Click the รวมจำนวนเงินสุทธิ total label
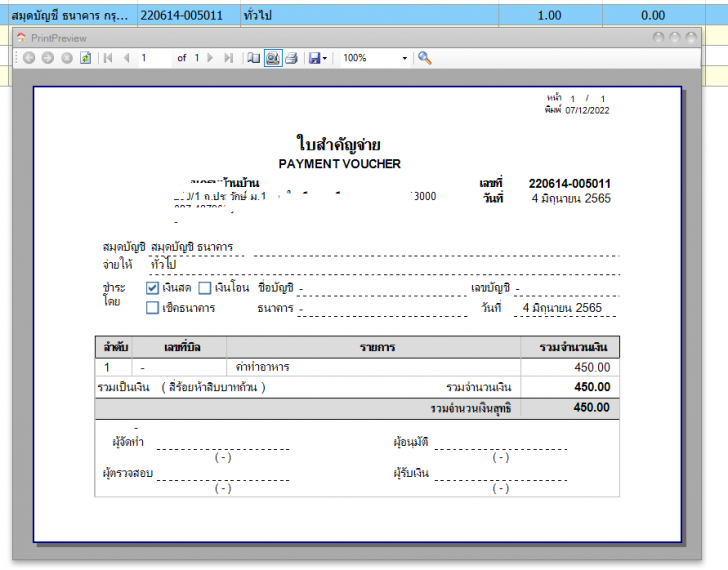 coord(471,408)
